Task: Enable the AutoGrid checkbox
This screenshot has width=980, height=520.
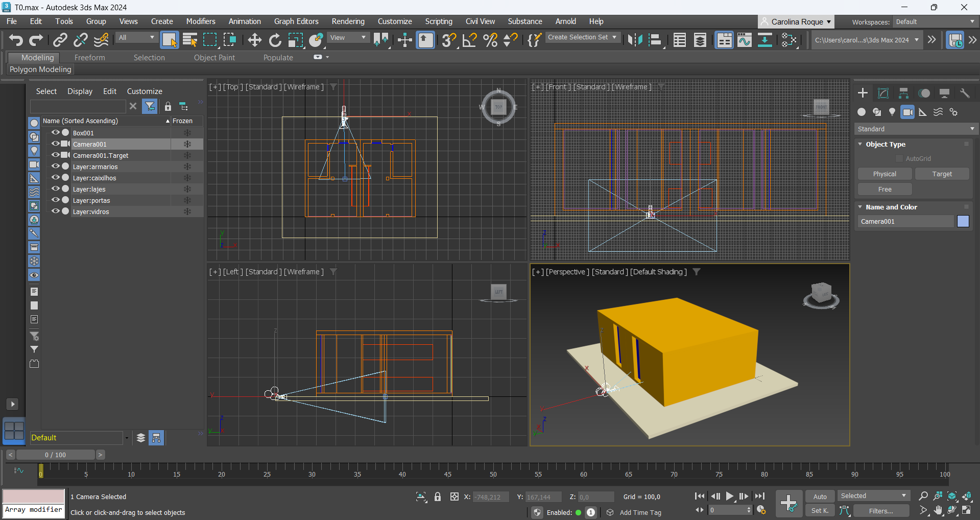Action: (x=899, y=159)
